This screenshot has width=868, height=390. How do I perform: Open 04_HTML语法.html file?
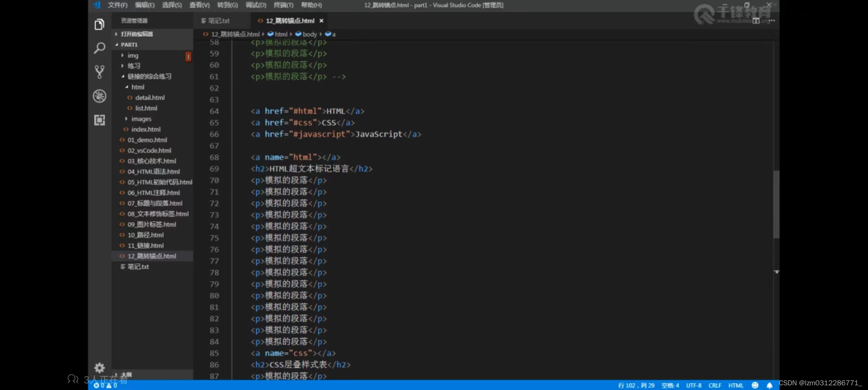tap(153, 172)
